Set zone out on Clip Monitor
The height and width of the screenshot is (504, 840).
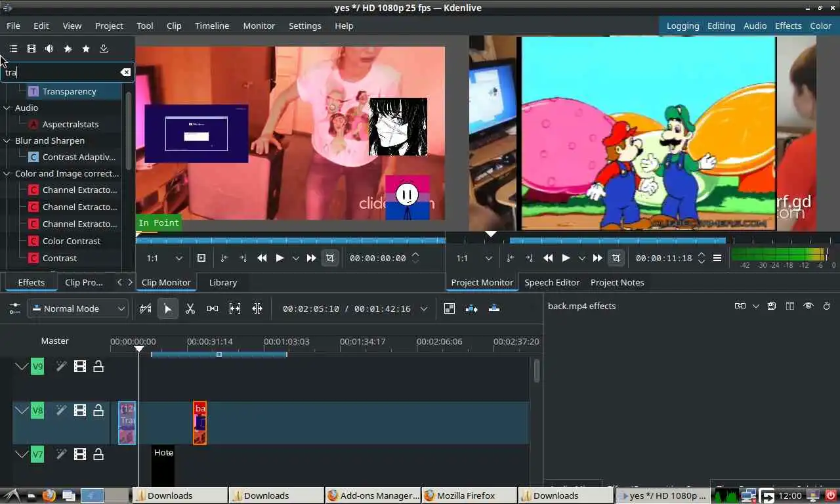(243, 258)
